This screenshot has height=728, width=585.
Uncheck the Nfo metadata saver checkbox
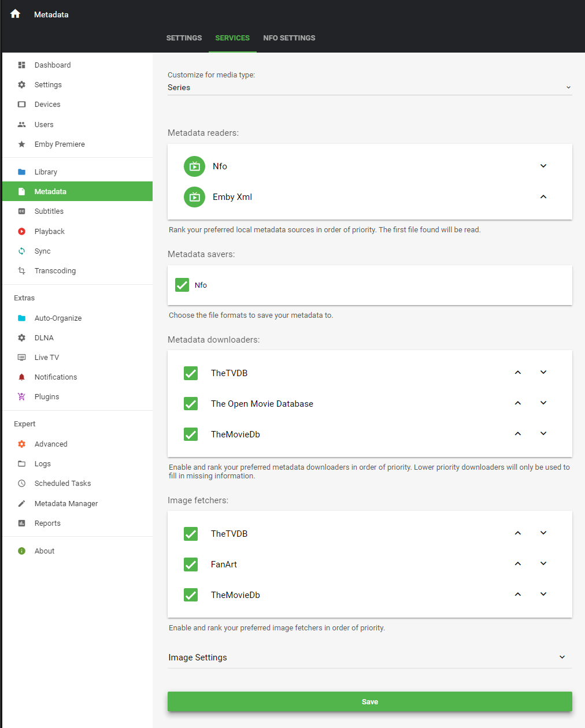[182, 285]
